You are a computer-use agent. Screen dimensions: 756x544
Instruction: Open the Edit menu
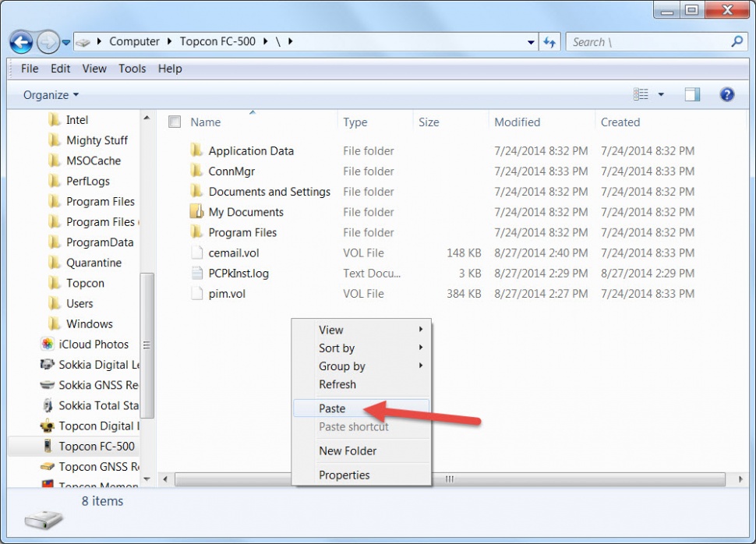tap(60, 69)
